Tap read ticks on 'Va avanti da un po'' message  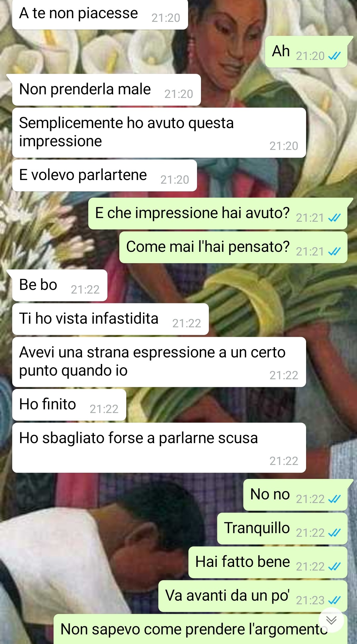[334, 600]
